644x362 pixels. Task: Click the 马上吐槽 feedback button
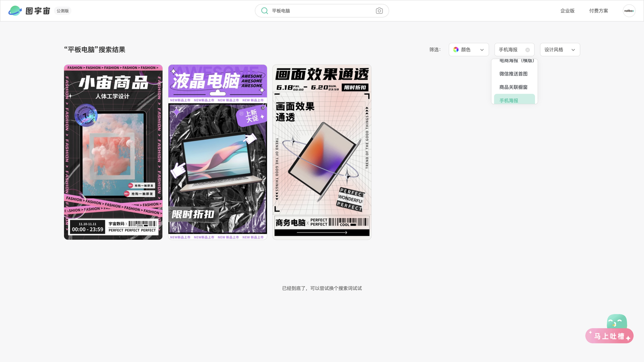(609, 336)
